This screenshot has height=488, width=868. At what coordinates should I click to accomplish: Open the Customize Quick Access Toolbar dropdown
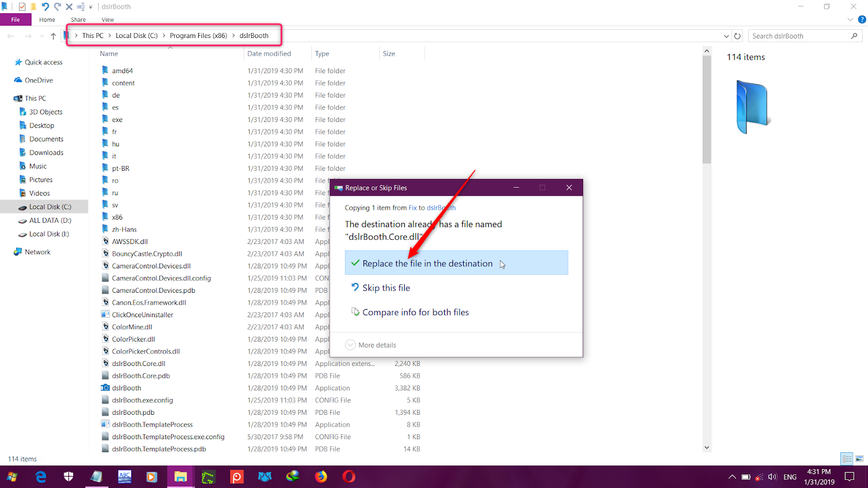(x=91, y=7)
